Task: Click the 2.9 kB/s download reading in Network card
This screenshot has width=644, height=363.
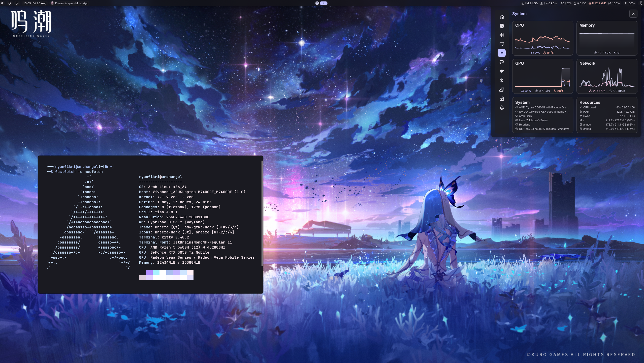Action: [597, 91]
